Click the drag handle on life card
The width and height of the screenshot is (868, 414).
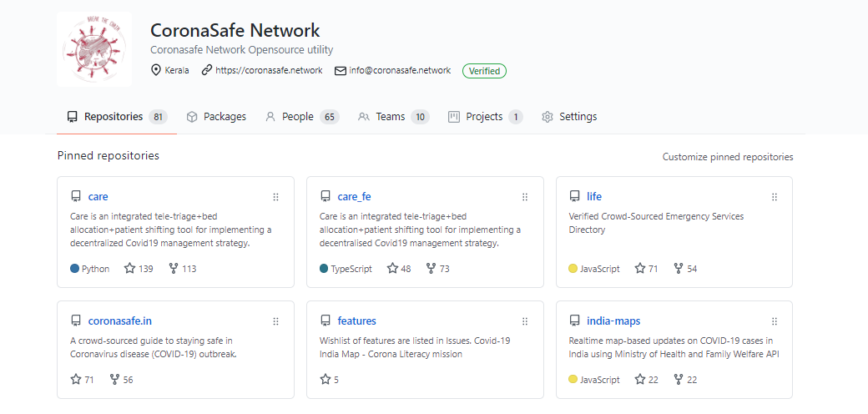tap(775, 197)
